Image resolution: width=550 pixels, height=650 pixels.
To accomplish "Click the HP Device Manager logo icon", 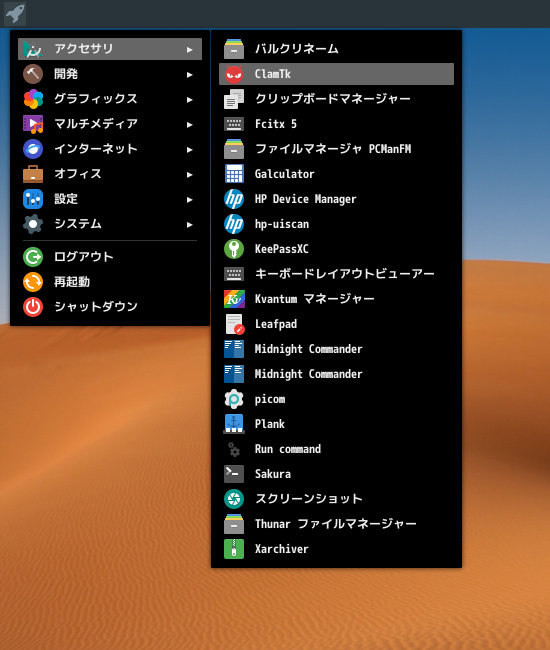I will [x=234, y=199].
